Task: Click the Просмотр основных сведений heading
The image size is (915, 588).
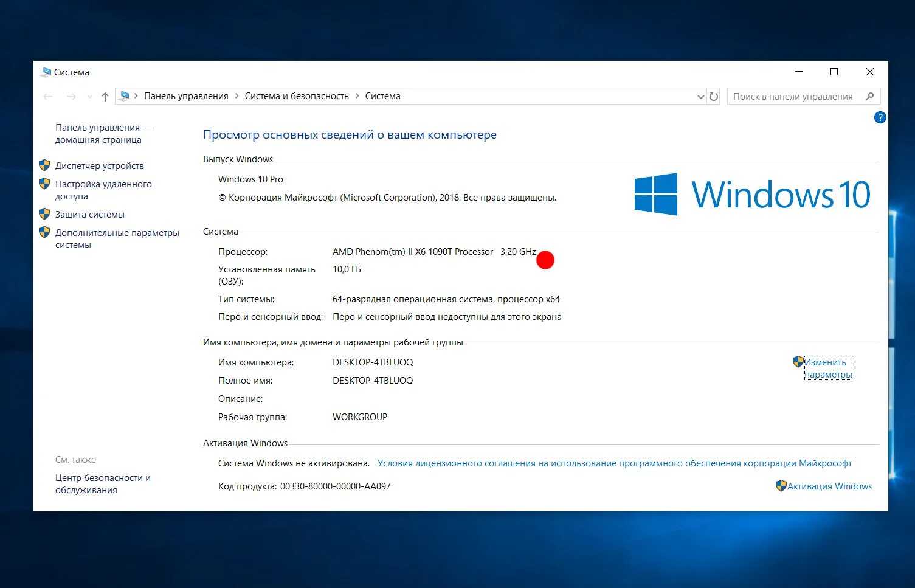Action: [350, 135]
